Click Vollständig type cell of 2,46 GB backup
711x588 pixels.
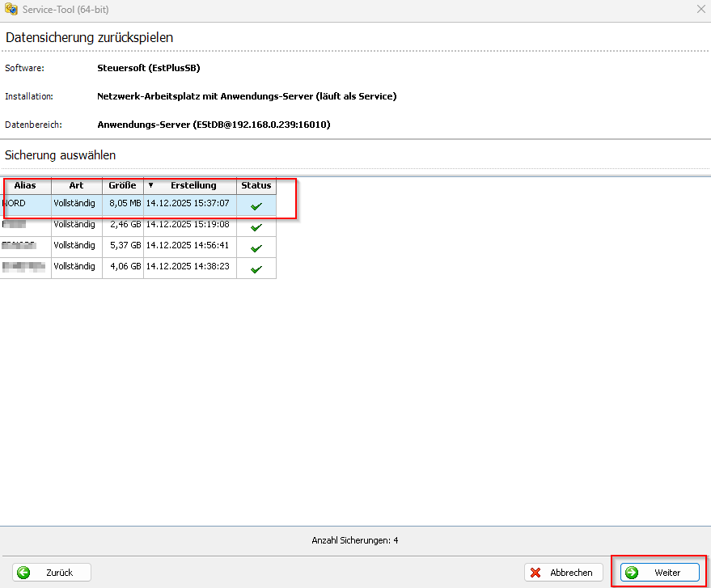[74, 224]
